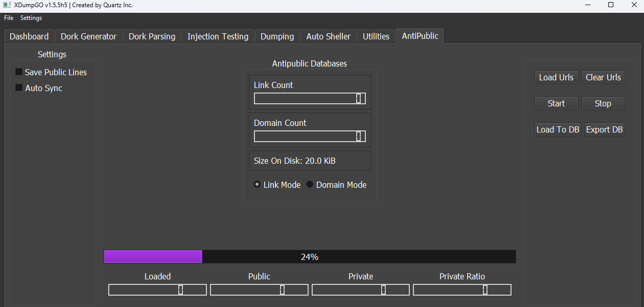Switch to the Dashboard tab
This screenshot has width=644, height=307.
(x=29, y=36)
